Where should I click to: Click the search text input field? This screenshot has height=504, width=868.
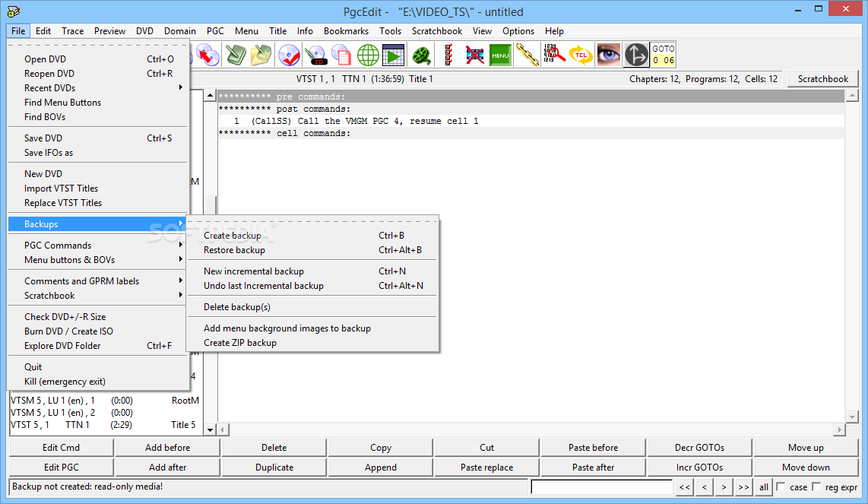coord(601,487)
